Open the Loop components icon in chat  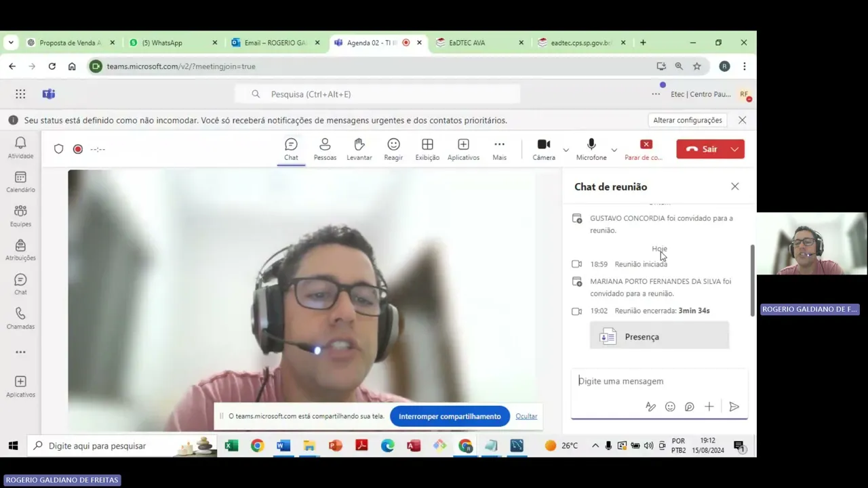click(689, 407)
